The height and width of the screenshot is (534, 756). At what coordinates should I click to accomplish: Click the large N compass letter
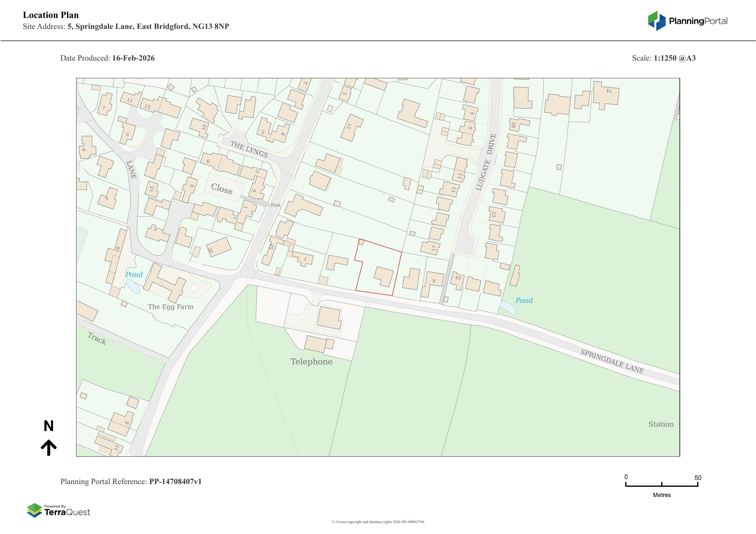tap(48, 426)
